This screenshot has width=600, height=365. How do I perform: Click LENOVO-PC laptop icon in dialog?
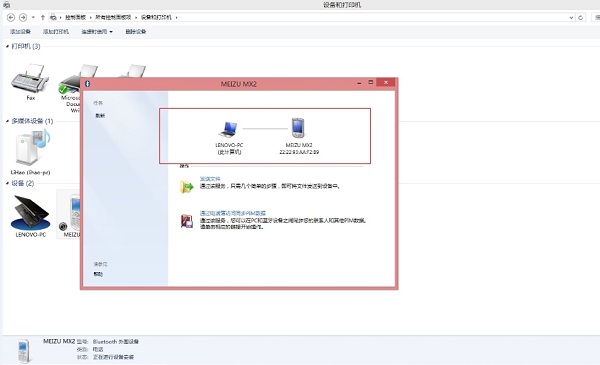coord(228,130)
